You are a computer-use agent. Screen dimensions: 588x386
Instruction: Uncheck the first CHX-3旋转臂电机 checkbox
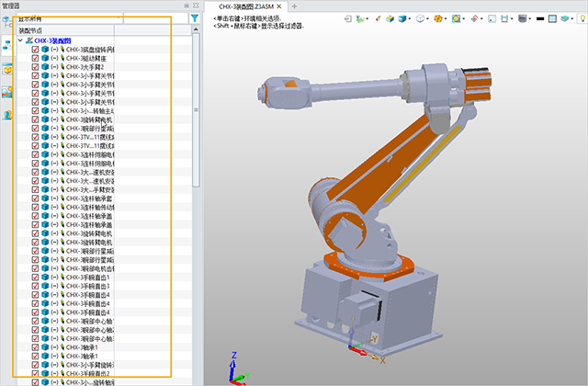pos(36,120)
